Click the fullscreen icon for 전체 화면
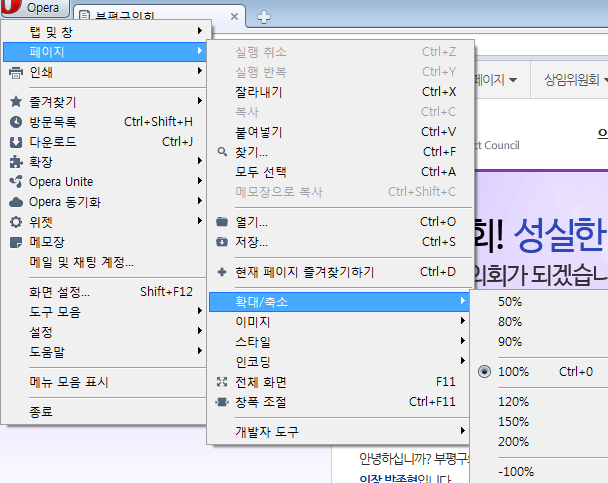Viewport: 608px width, 483px height. point(222,382)
